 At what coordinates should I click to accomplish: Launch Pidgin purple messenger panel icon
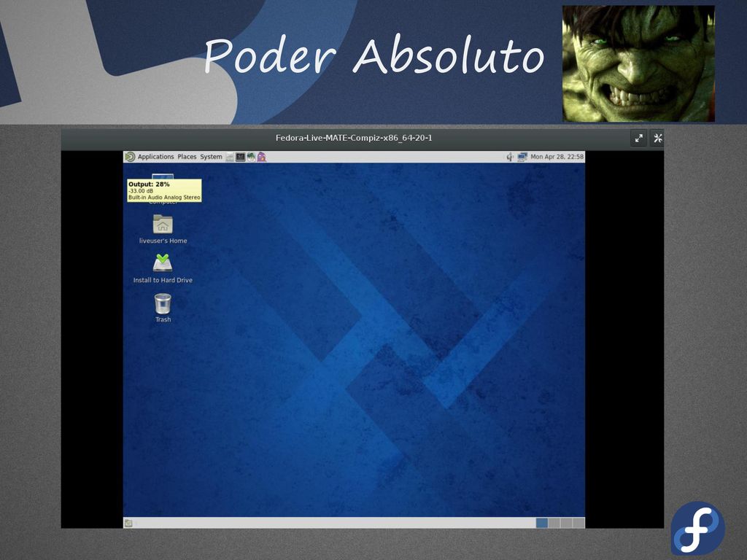click(x=262, y=157)
